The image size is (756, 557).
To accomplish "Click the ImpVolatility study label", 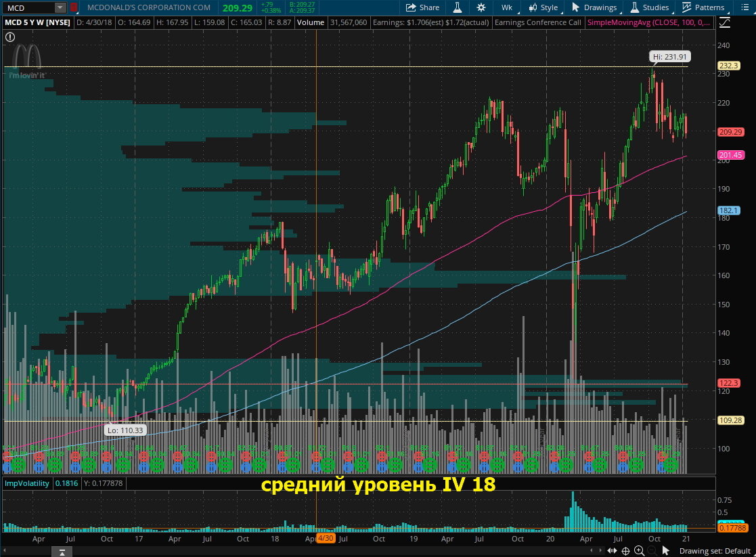I will click(x=27, y=483).
